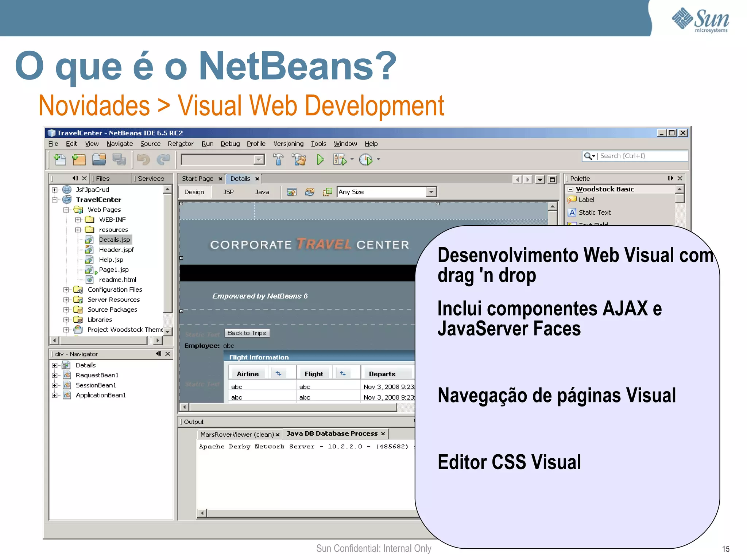This screenshot has width=747, height=560.
Task: Click the Redo arrow icon
Action: pos(163,159)
